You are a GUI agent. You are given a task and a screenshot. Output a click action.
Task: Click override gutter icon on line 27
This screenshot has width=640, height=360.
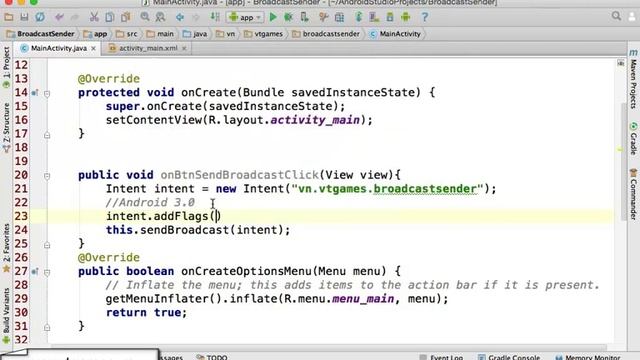pos(35,271)
